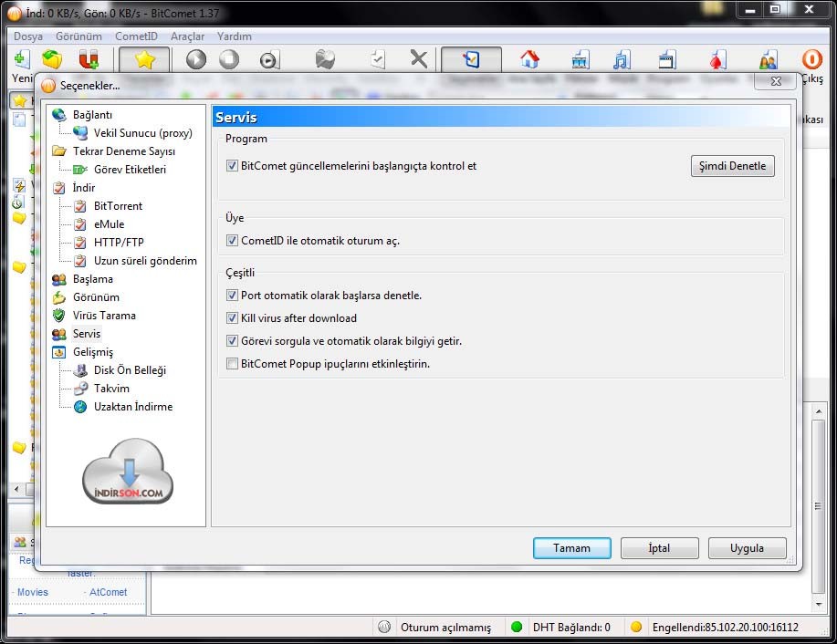Click the task properties toolbar icon
The height and width of the screenshot is (644, 837).
click(x=377, y=59)
